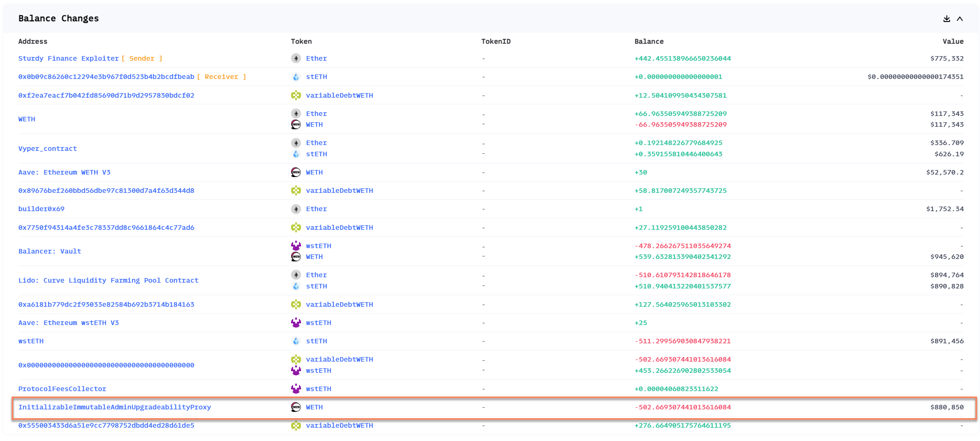Open the Balancer: Vault address
Image resolution: width=980 pixels, height=441 pixels.
(x=49, y=251)
